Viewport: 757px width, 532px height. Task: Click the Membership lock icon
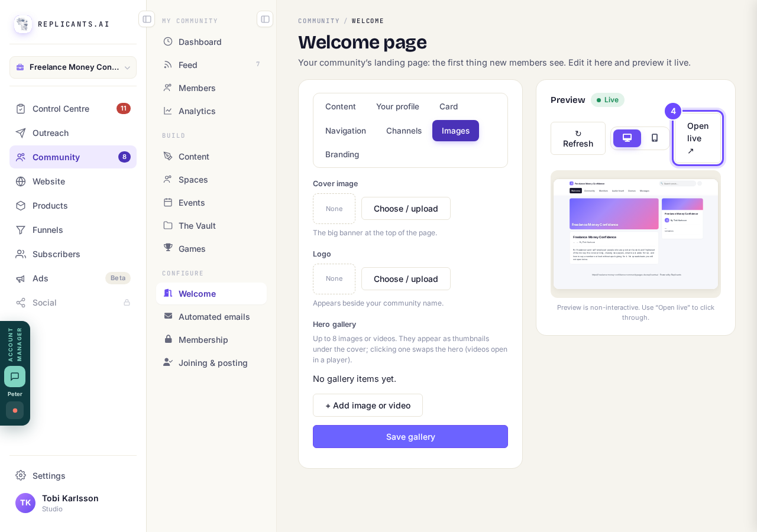tap(168, 339)
